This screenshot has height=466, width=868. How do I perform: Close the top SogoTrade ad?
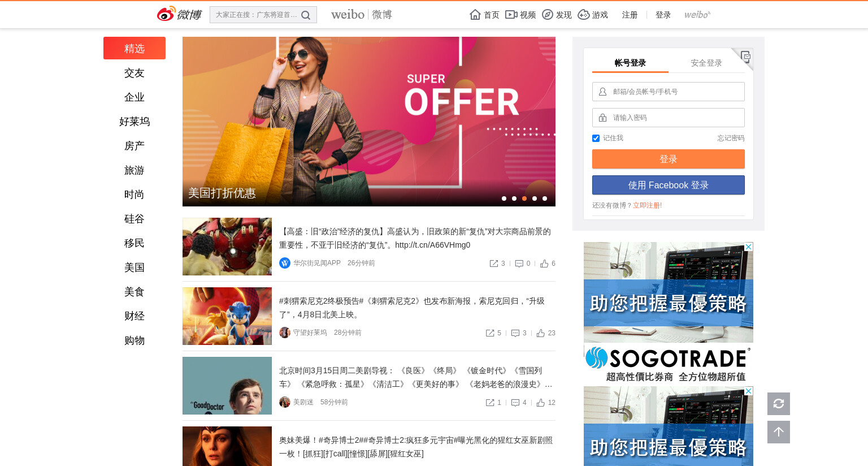tap(749, 247)
